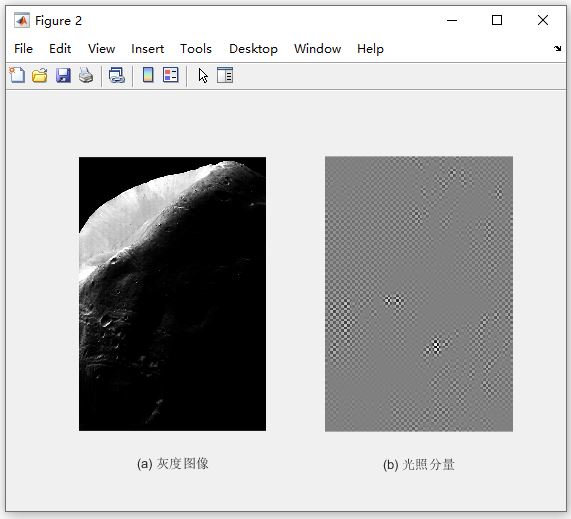Open the Property Inspector icon

tap(225, 75)
